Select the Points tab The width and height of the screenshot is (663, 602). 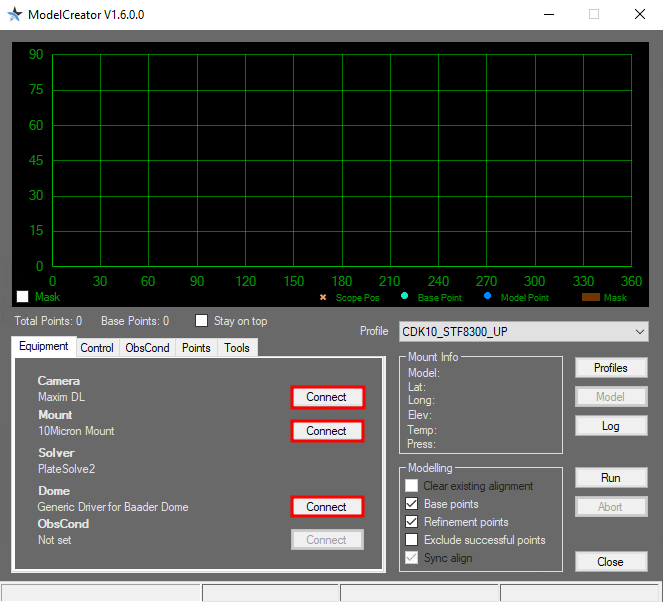pos(196,348)
